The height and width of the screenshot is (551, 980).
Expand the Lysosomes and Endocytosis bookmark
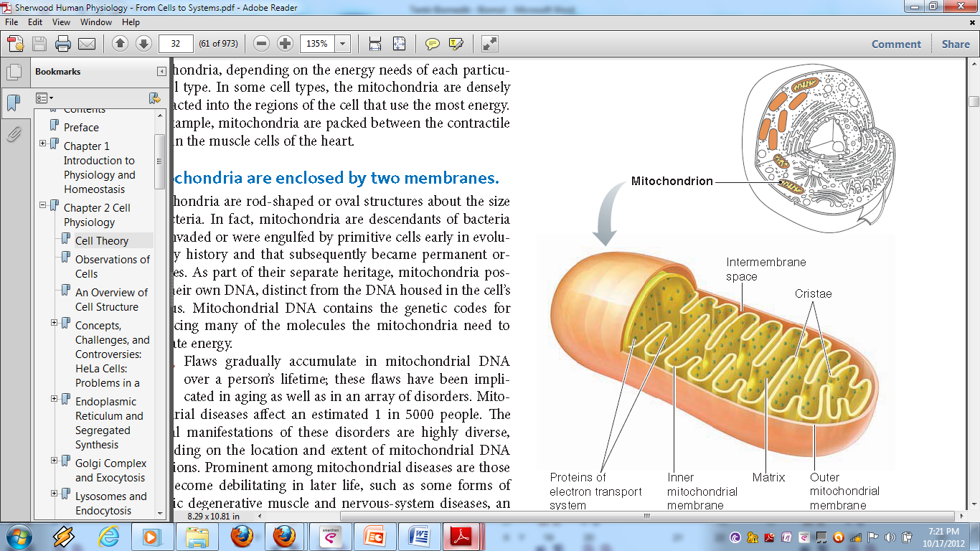[x=54, y=493]
